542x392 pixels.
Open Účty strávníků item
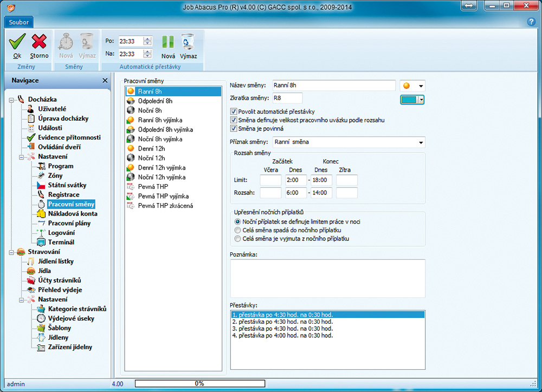click(60, 280)
